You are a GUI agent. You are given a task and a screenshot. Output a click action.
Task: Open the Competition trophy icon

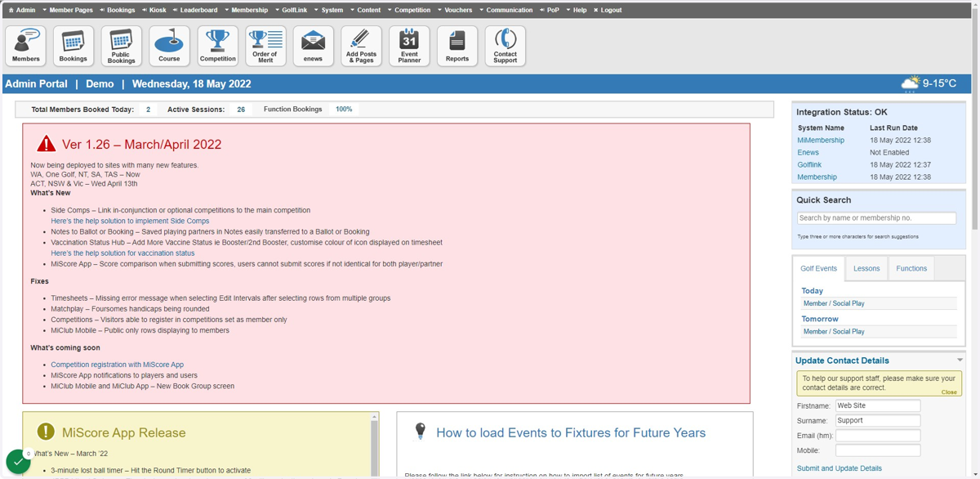coord(217,46)
